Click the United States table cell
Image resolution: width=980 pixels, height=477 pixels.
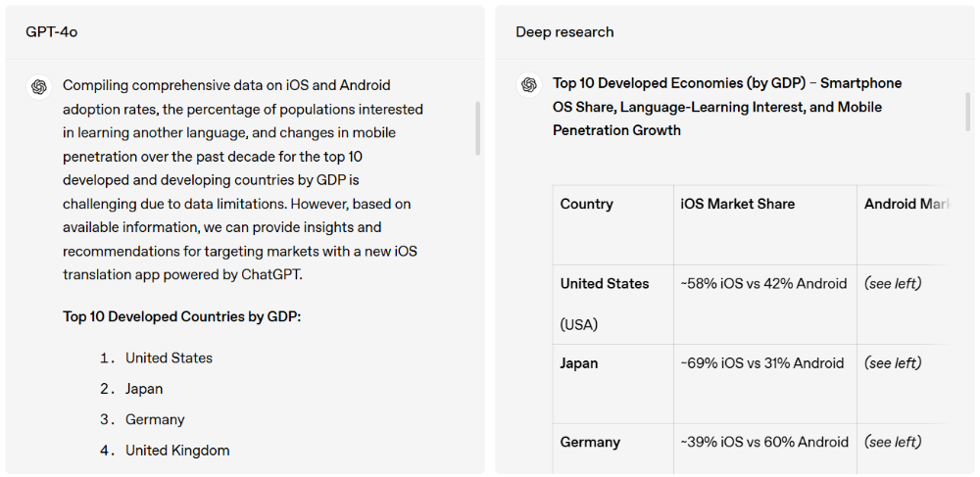(604, 284)
